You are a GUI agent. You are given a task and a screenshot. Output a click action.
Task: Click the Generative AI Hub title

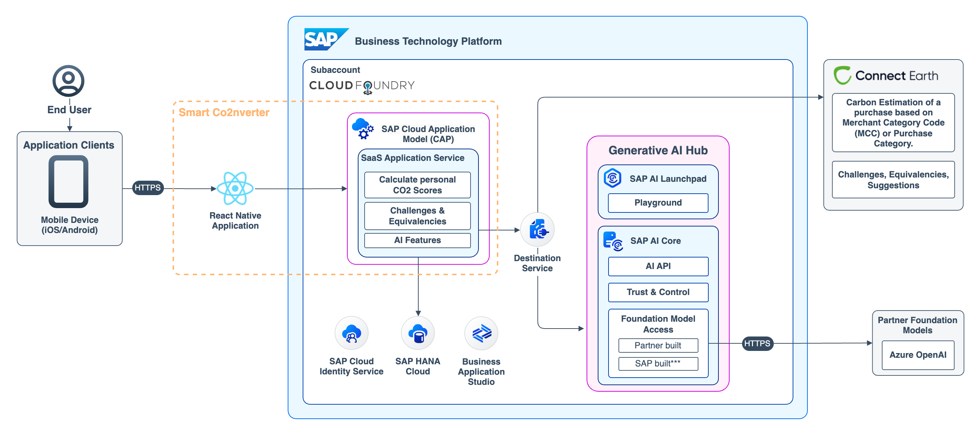(658, 150)
